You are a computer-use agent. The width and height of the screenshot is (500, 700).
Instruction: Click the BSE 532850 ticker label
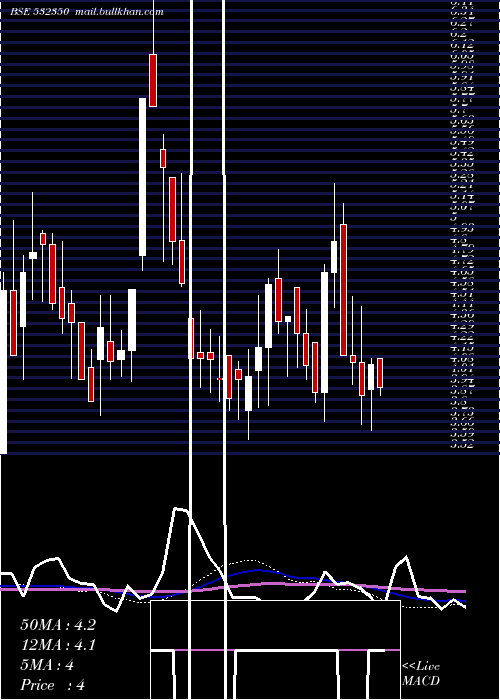tap(40, 12)
